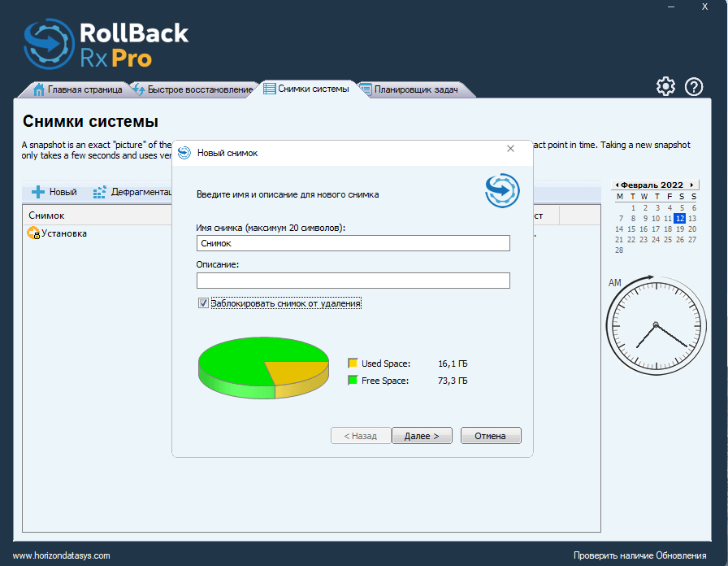Select date 15 in calendar
Screen dimensions: 728x566
(x=631, y=229)
